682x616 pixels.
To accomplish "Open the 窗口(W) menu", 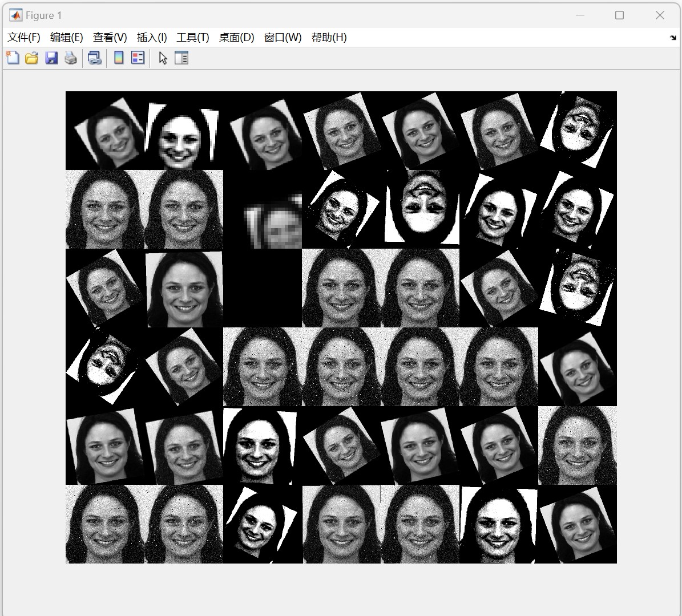I will coord(283,38).
